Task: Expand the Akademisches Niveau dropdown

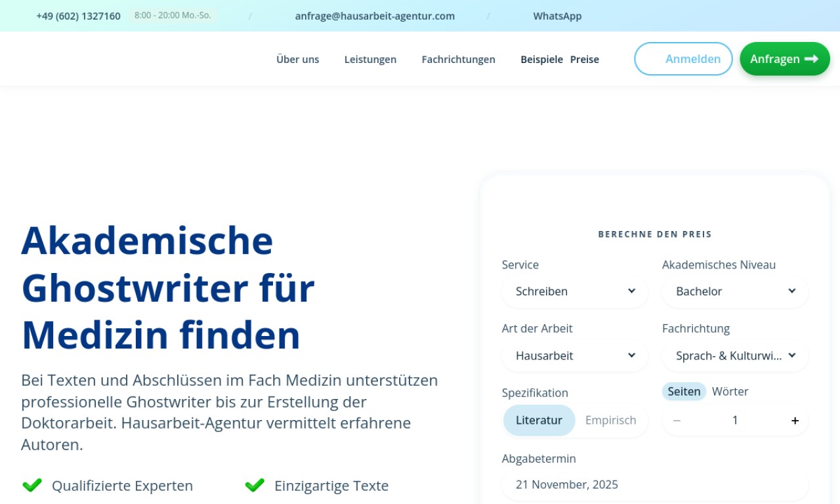Action: point(735,291)
